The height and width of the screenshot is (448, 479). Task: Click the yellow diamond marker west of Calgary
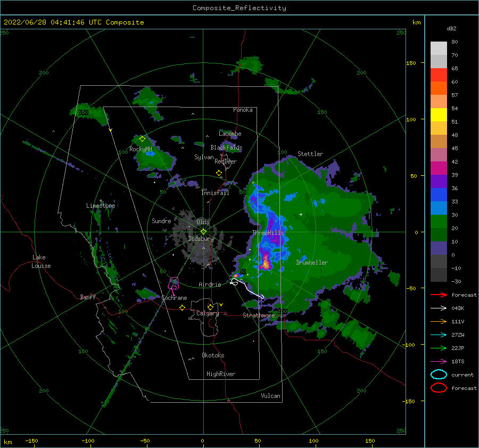[182, 308]
